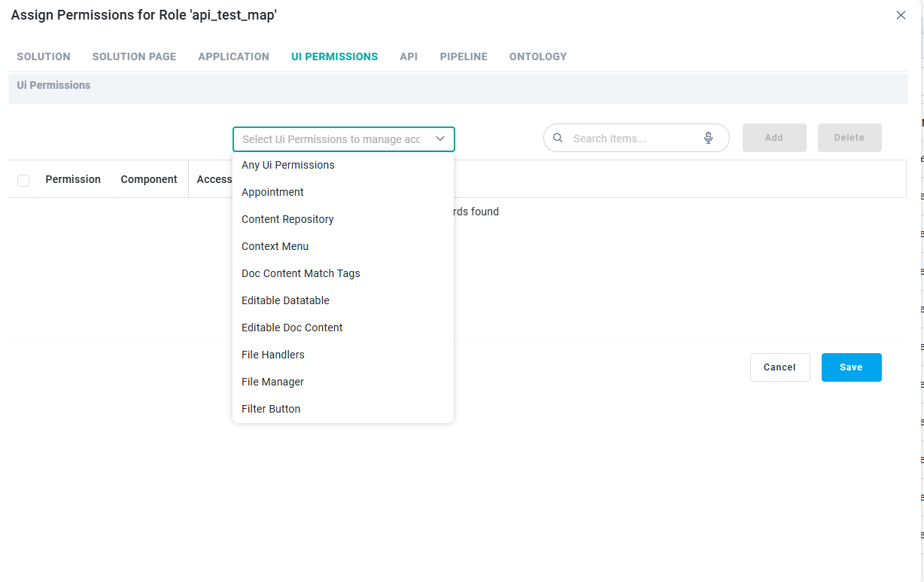924x582 pixels.
Task: Select File Manager from the list
Action: (343, 382)
